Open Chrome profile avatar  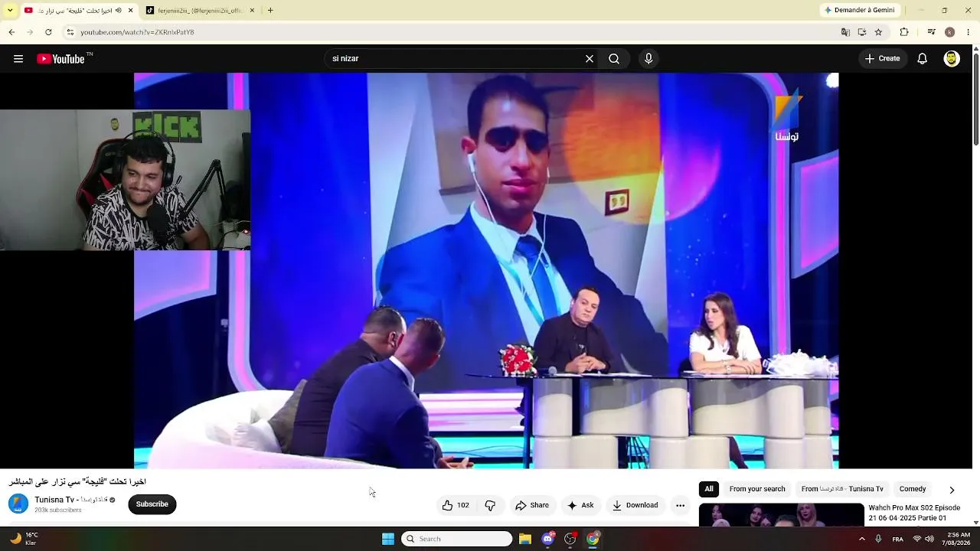click(949, 32)
